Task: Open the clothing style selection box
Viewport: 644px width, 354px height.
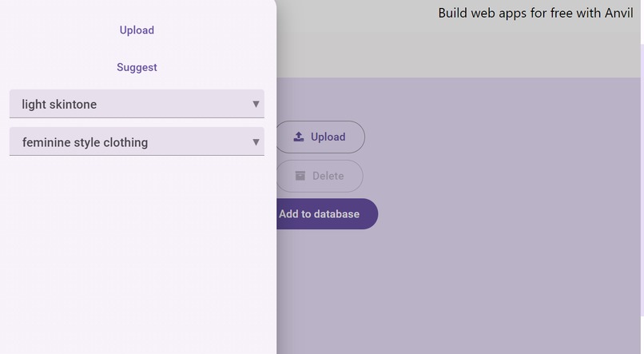Action: [x=137, y=141]
